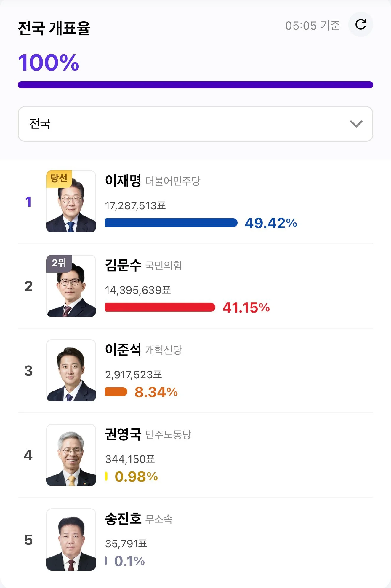Click the 05:05 기준 timestamp
This screenshot has height=588, width=391.
click(313, 26)
